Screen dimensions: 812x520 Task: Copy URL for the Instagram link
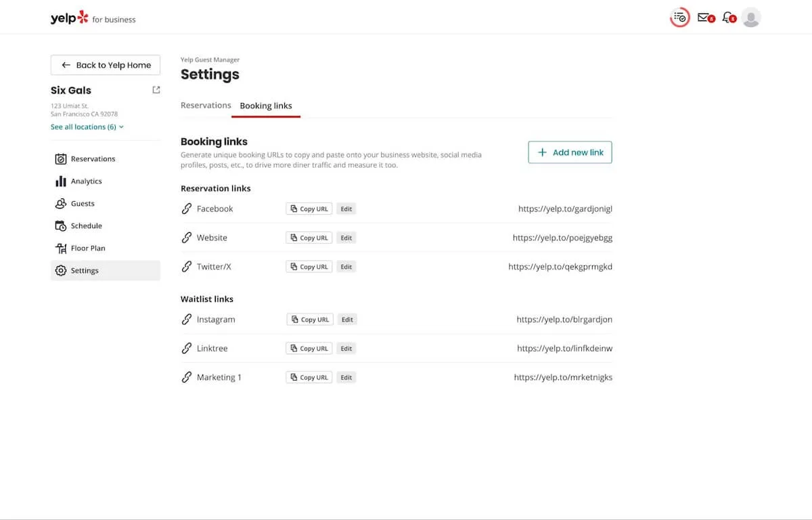(x=309, y=320)
